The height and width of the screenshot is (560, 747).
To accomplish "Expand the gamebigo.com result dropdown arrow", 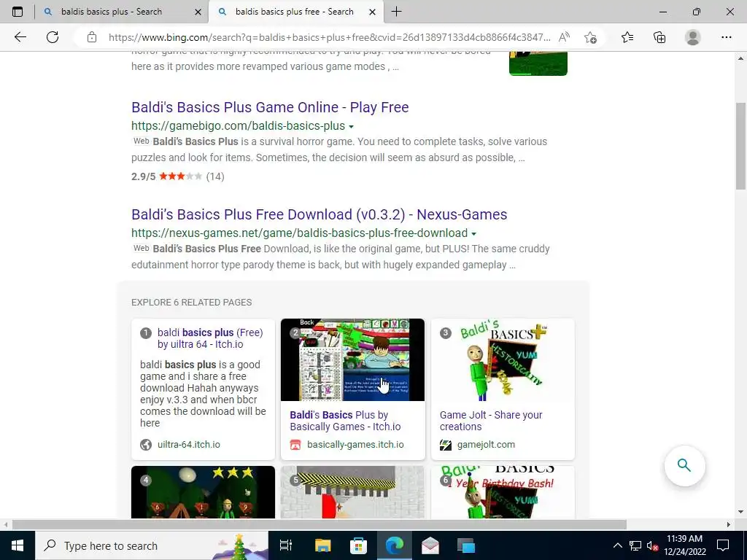I will coord(351,127).
